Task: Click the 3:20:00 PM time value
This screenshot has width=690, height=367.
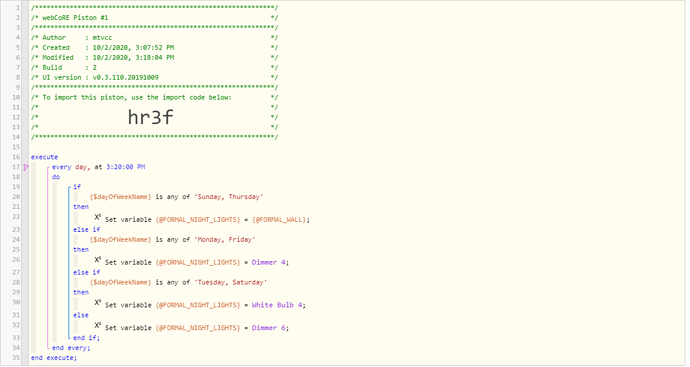Action: 125,167
